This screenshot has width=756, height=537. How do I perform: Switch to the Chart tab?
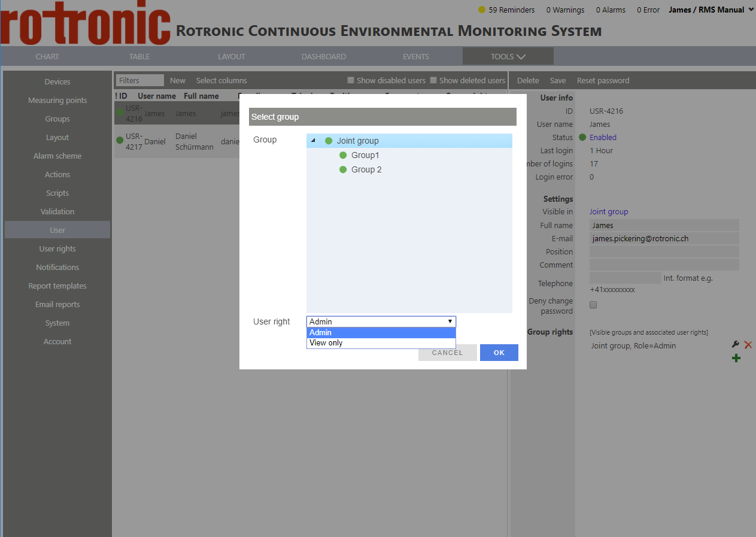tap(47, 56)
